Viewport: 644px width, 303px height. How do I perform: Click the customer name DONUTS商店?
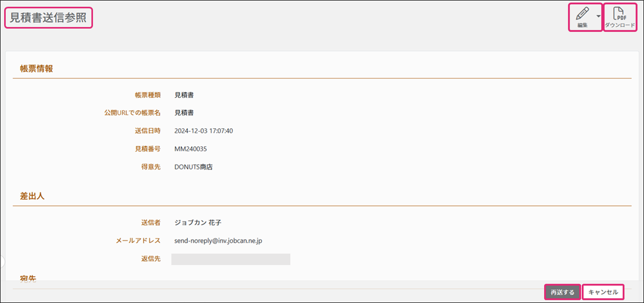click(193, 167)
